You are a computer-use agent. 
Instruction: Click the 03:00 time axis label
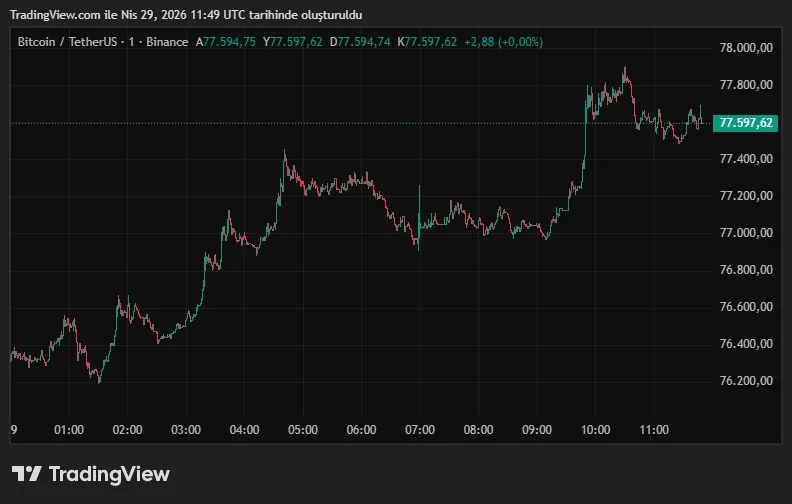click(x=186, y=430)
